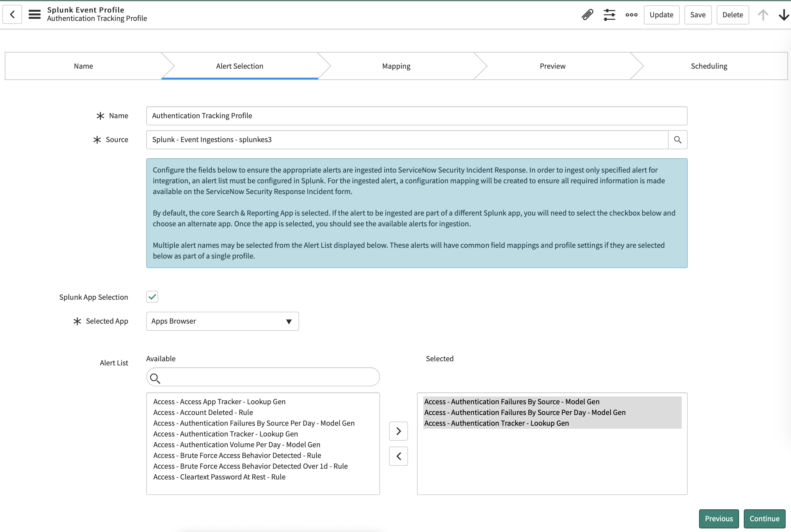This screenshot has height=532, width=791.
Task: Pick selected 'Authentication Failures By Source Per Day' entry
Action: coord(552,413)
